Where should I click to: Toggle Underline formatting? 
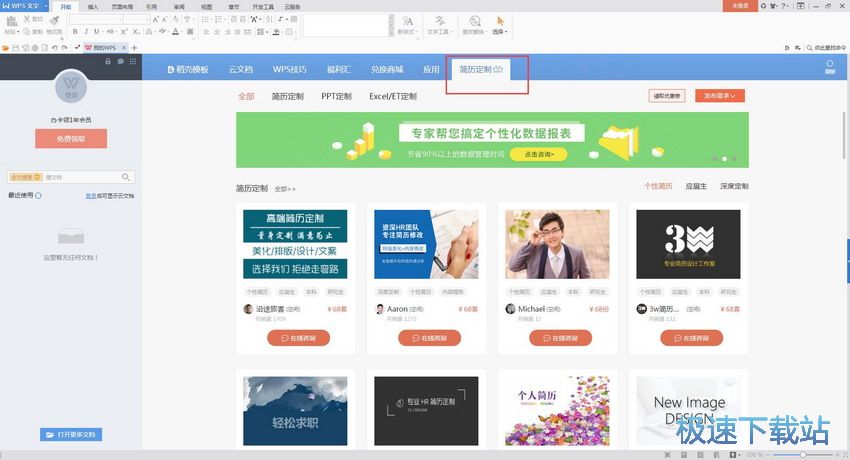(x=96, y=32)
